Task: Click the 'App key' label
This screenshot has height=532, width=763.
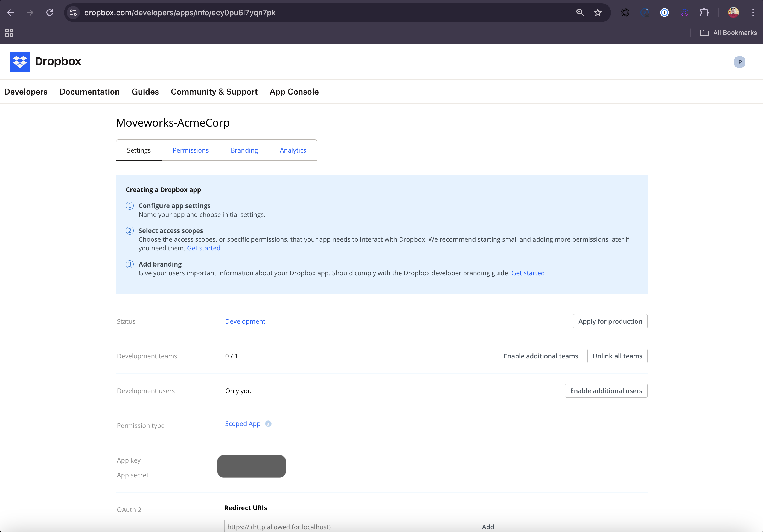Action: tap(129, 460)
